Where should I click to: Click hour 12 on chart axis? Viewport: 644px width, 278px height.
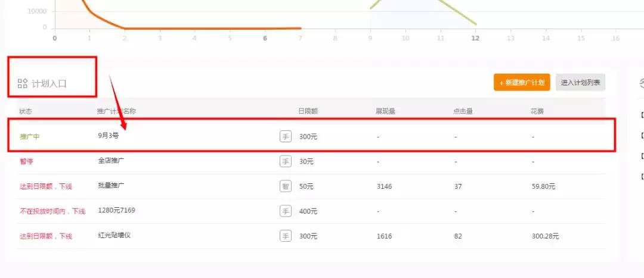pos(475,38)
